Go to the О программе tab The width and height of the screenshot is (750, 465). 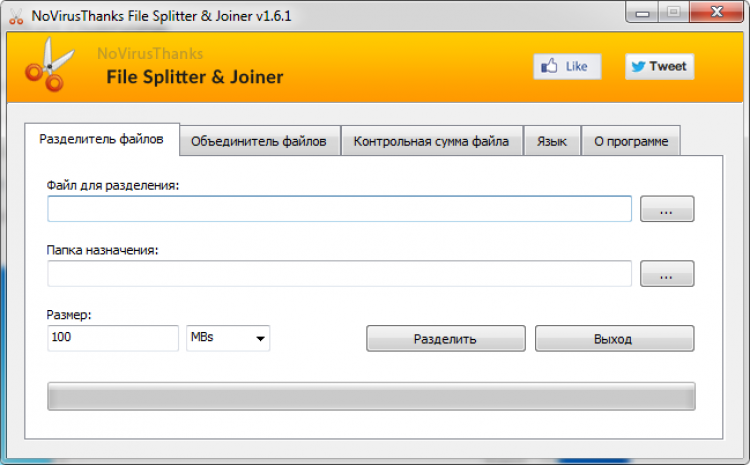631,141
